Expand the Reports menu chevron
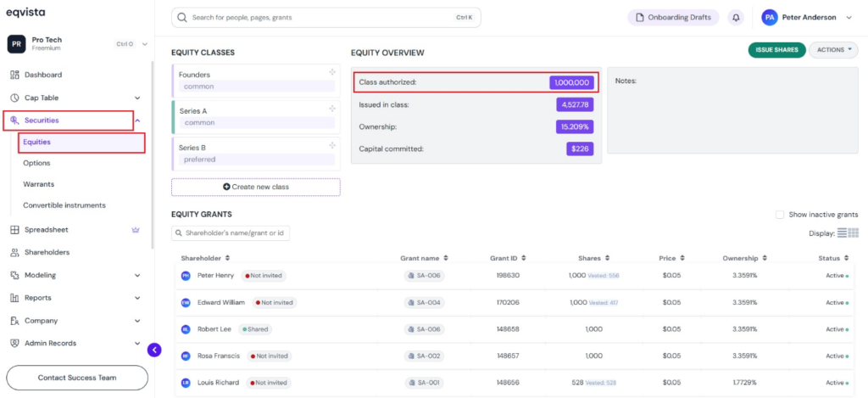The width and height of the screenshot is (868, 398). click(138, 298)
